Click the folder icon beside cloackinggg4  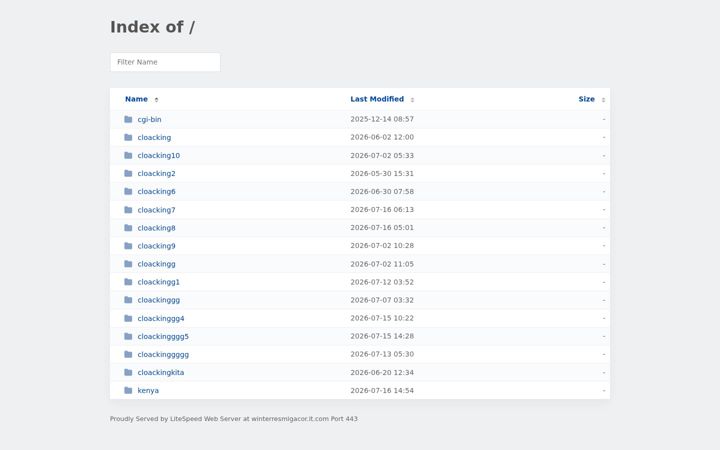pyautogui.click(x=128, y=318)
